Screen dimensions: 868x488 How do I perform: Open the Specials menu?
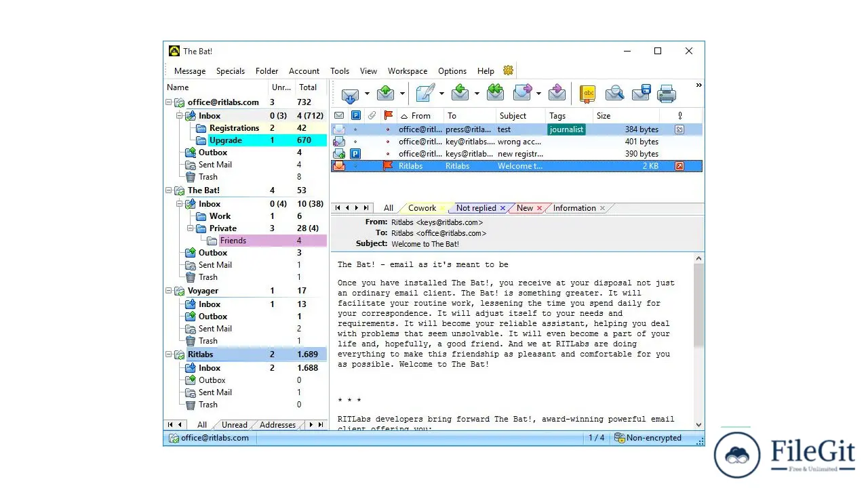(x=231, y=71)
